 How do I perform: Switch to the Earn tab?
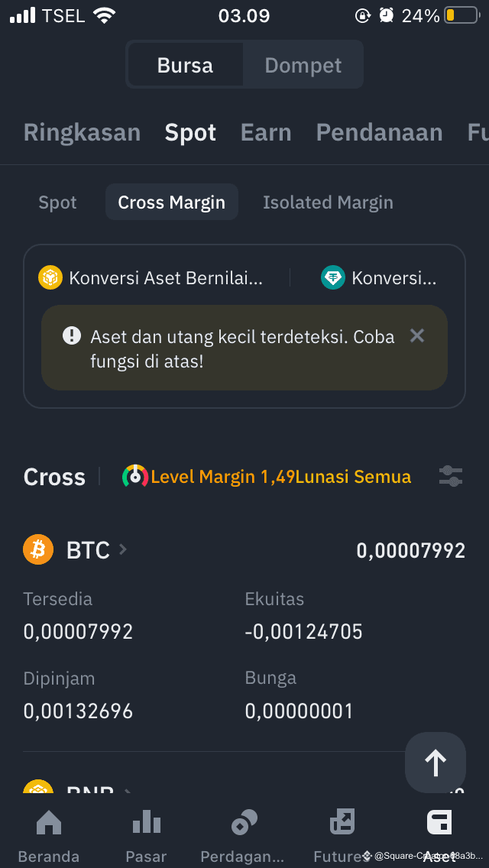coord(266,133)
